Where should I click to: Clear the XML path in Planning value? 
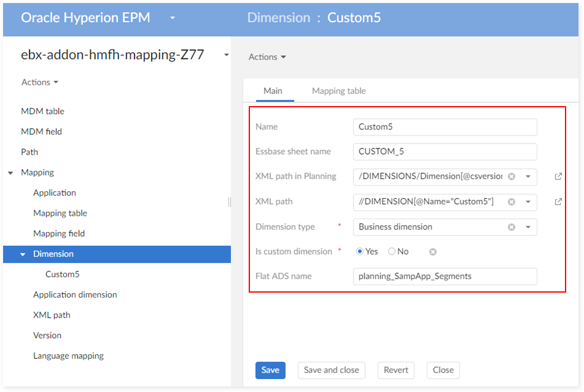coord(511,177)
